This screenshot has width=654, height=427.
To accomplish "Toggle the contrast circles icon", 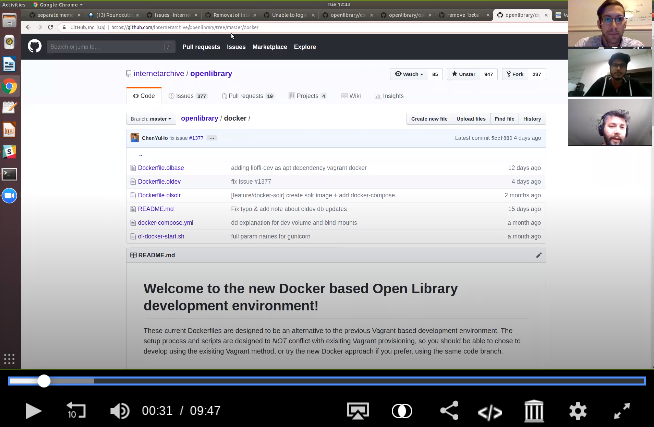I will pyautogui.click(x=402, y=411).
